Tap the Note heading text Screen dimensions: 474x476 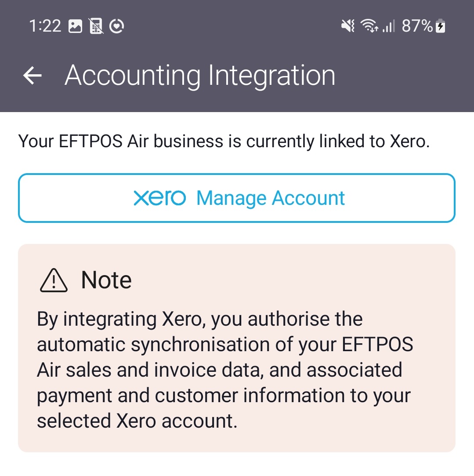106,280
